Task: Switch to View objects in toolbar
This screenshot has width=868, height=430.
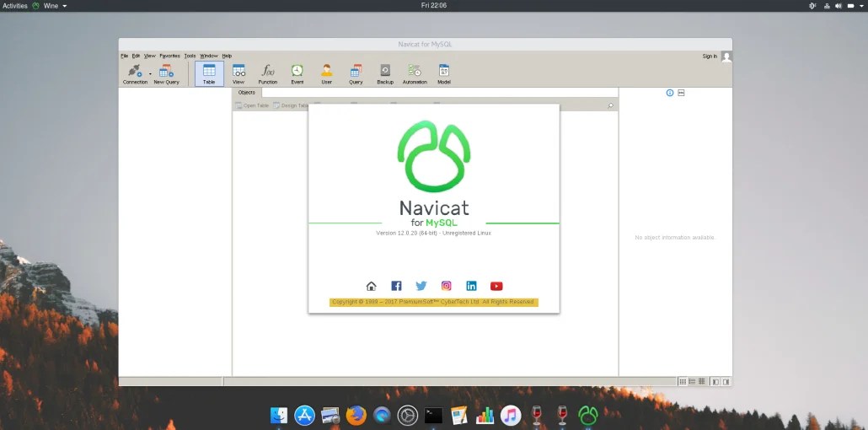Action: click(238, 73)
